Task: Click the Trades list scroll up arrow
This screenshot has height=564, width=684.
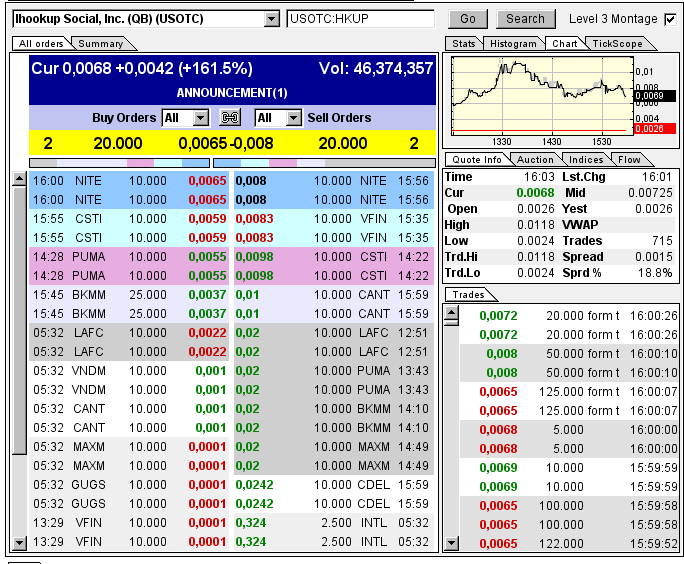Action: tap(451, 314)
